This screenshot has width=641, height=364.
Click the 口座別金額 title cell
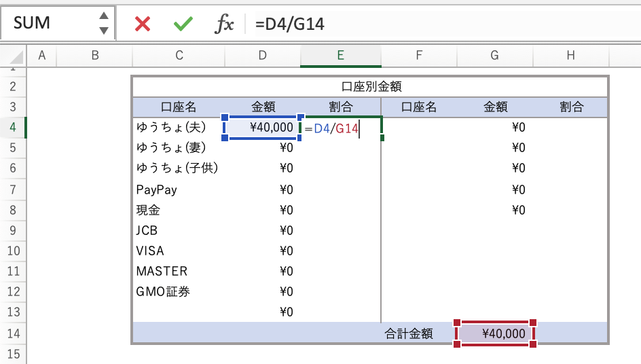pos(370,86)
